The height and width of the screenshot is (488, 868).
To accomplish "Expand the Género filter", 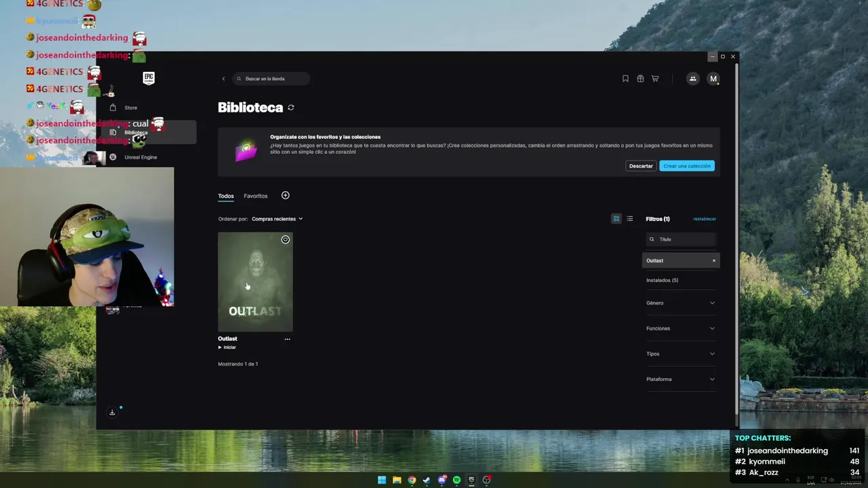I will coord(680,303).
